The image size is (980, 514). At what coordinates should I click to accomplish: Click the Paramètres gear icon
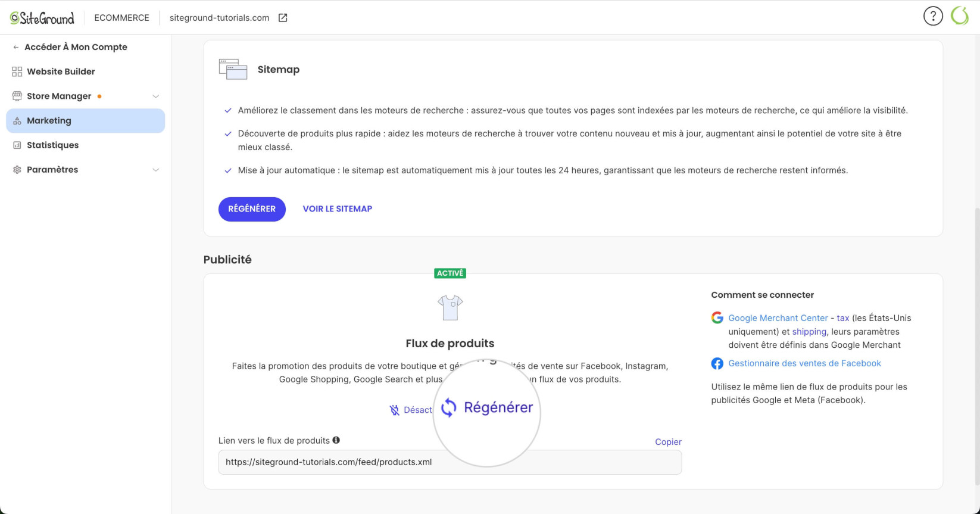point(17,170)
